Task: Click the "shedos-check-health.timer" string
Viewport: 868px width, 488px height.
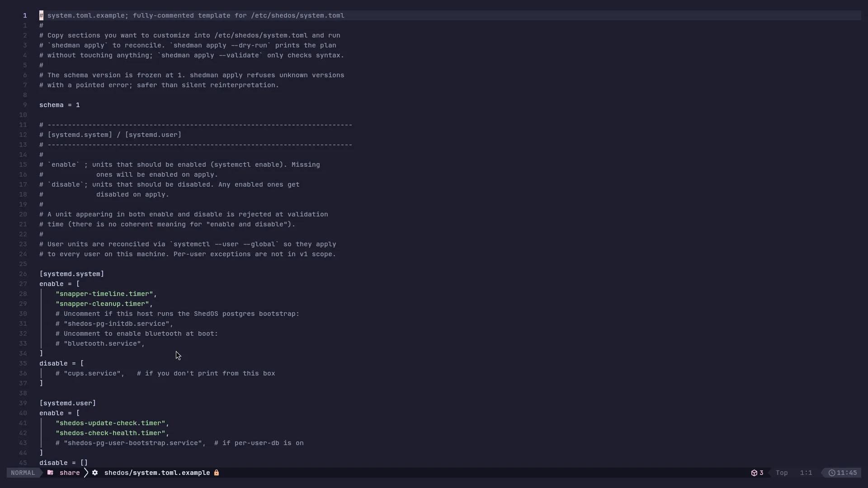Action: (x=111, y=433)
